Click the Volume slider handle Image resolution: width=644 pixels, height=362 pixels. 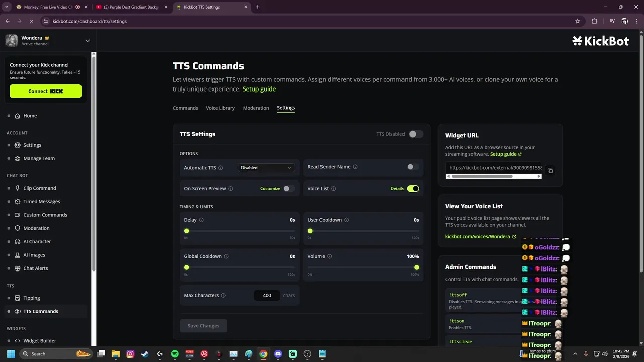[417, 267]
